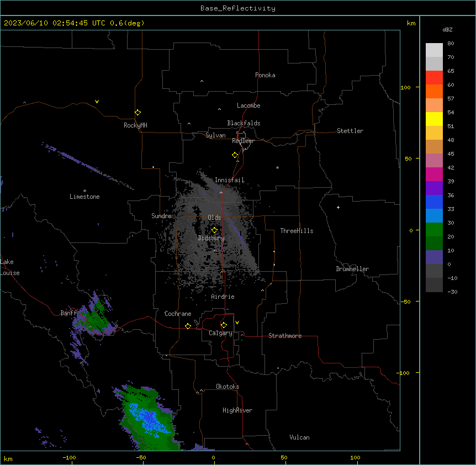Click the yellow station marker near RockyMH
This screenshot has height=465, width=476.
(137, 113)
